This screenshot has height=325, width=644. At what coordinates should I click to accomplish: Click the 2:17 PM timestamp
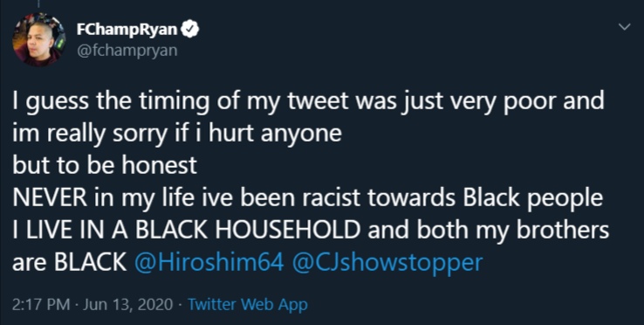click(x=41, y=305)
